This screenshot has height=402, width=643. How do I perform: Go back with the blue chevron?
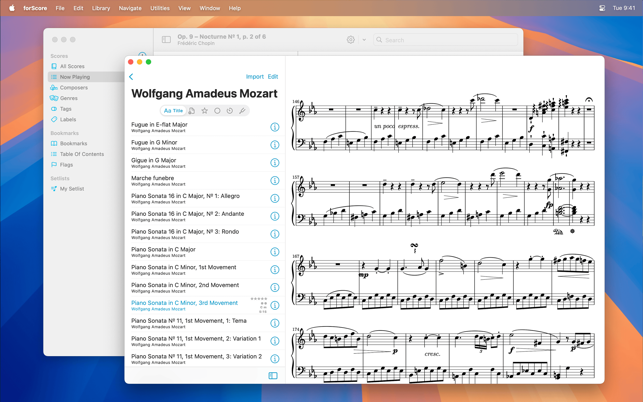click(x=131, y=77)
